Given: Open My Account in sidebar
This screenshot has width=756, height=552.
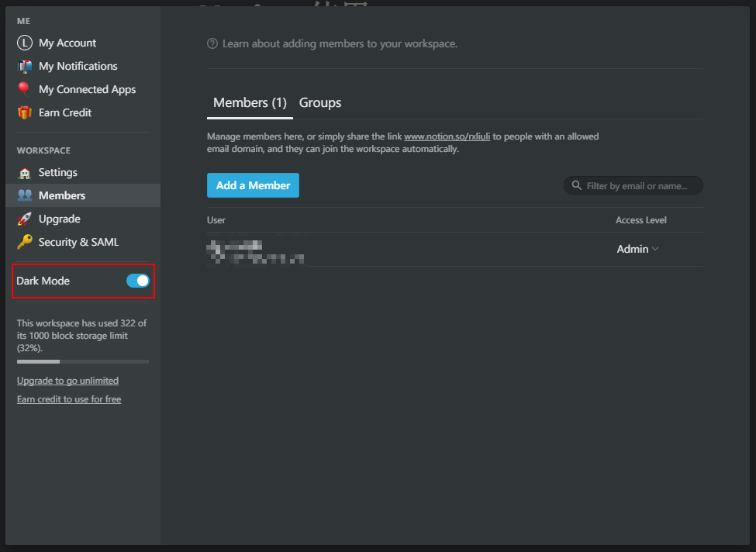Looking at the screenshot, I should [83, 43].
